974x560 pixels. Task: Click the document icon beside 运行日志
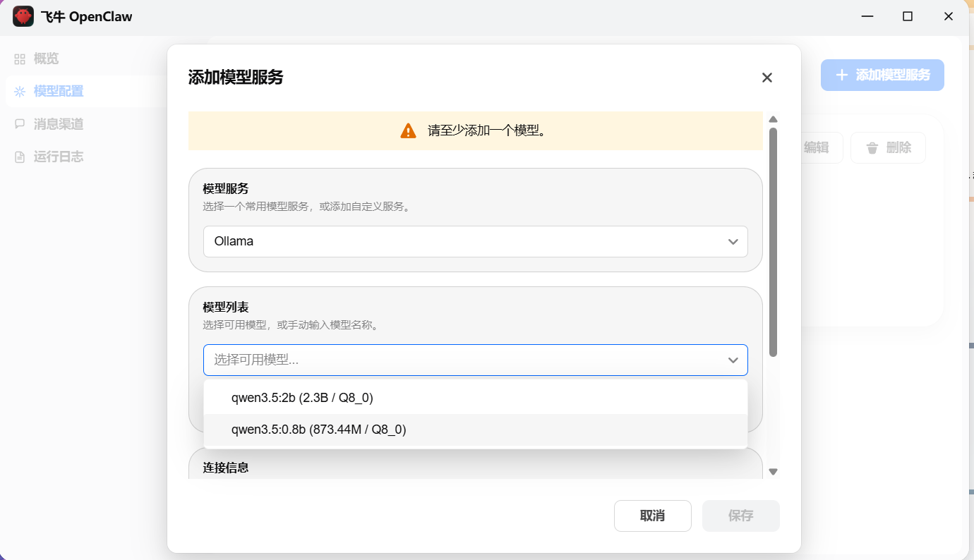point(19,156)
